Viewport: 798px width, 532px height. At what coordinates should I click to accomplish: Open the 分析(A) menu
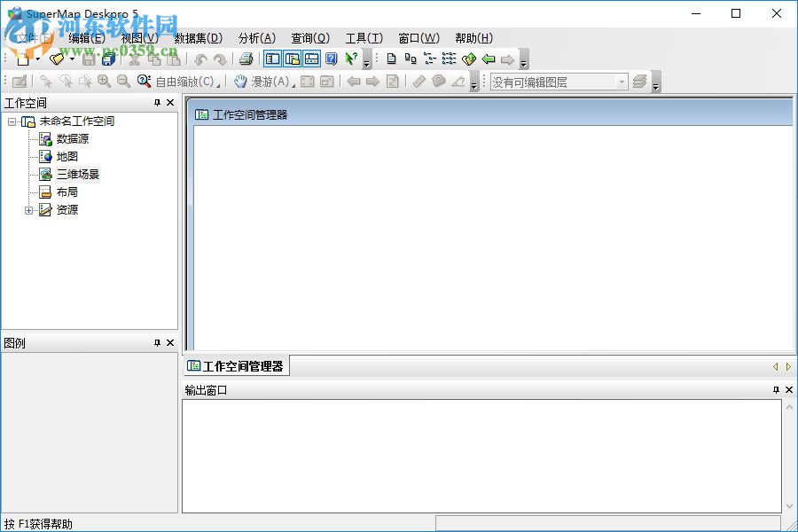(256, 38)
